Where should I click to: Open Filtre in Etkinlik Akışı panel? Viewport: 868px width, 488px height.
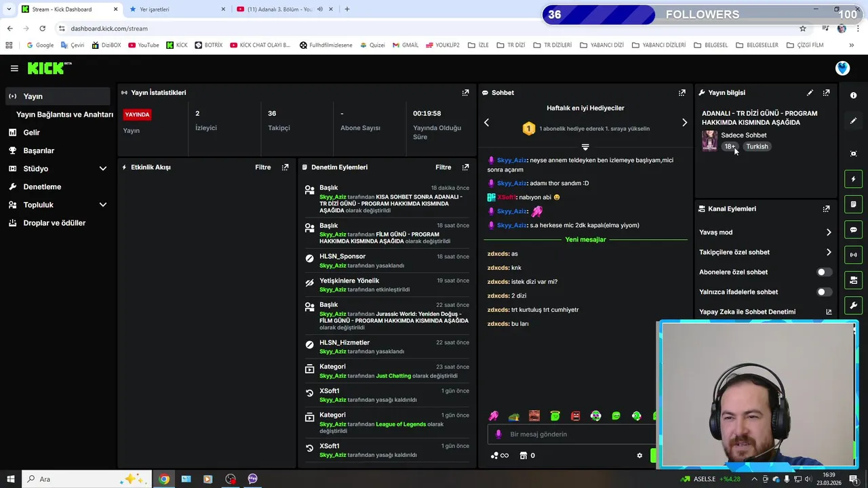tap(262, 167)
